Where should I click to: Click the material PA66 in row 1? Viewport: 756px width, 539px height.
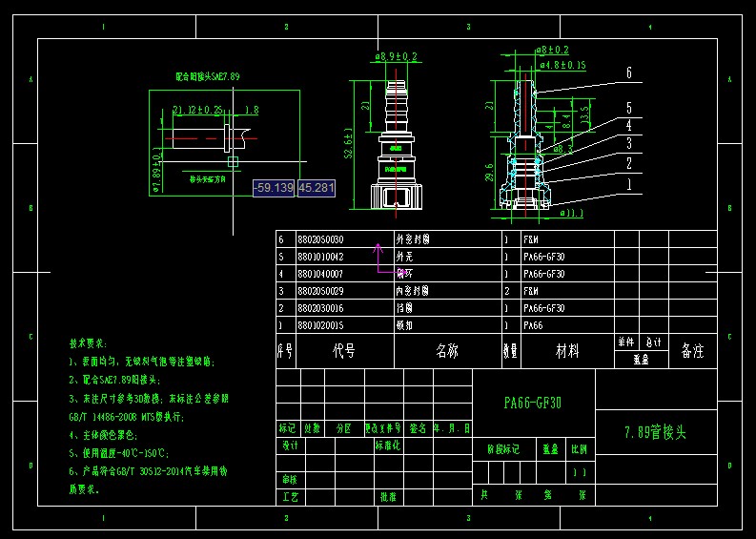click(533, 325)
